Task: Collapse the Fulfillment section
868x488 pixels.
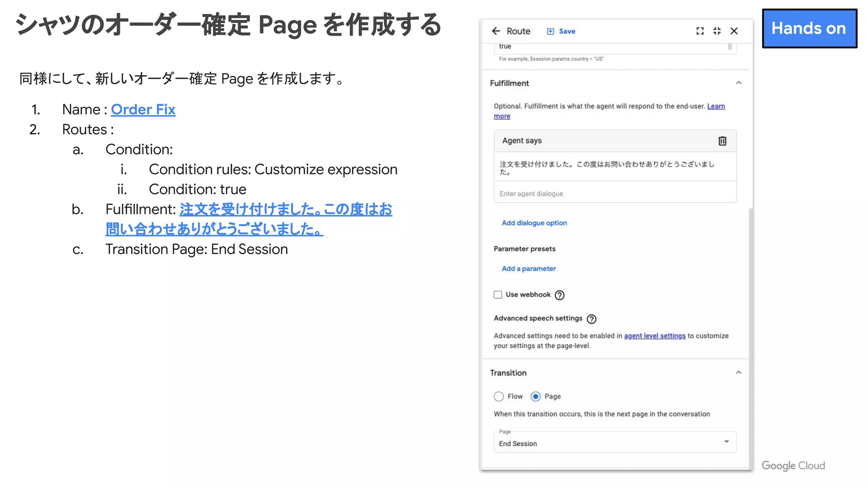Action: click(739, 83)
